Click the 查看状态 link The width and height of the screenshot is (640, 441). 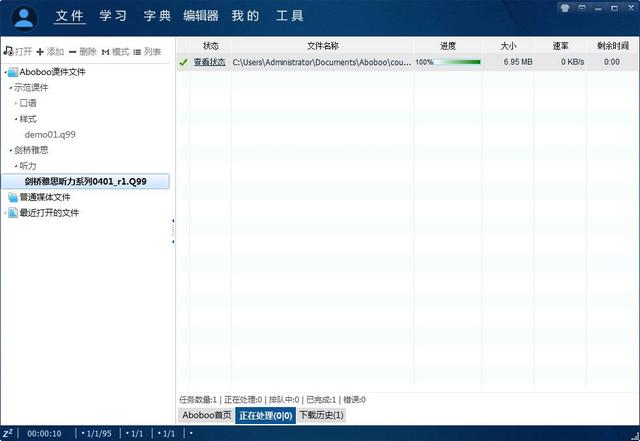[x=209, y=62]
